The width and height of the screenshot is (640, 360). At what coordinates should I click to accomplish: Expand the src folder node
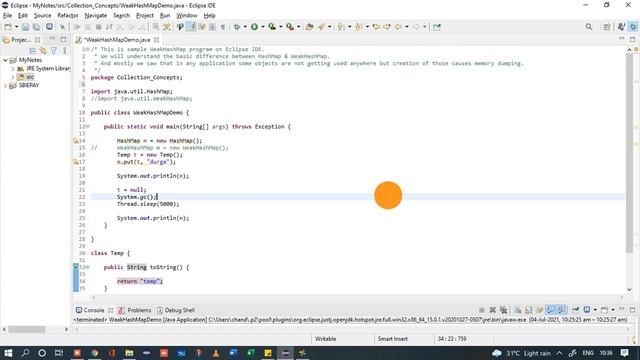tap(13, 77)
